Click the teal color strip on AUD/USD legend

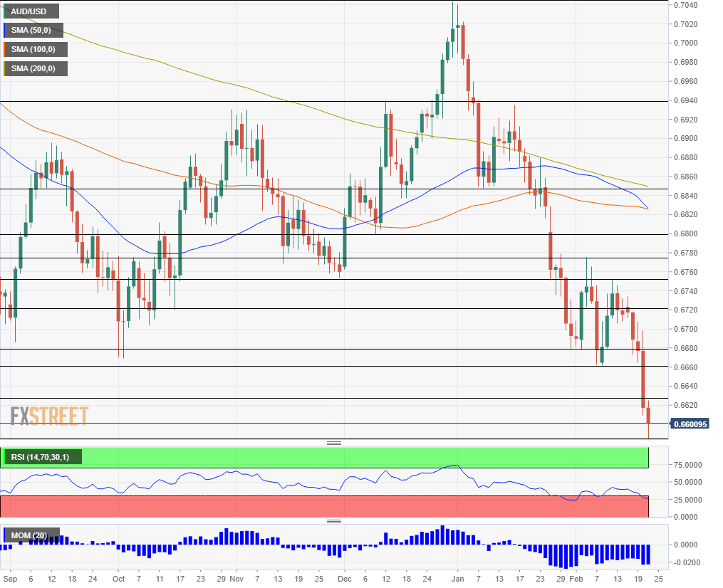tap(5, 11)
